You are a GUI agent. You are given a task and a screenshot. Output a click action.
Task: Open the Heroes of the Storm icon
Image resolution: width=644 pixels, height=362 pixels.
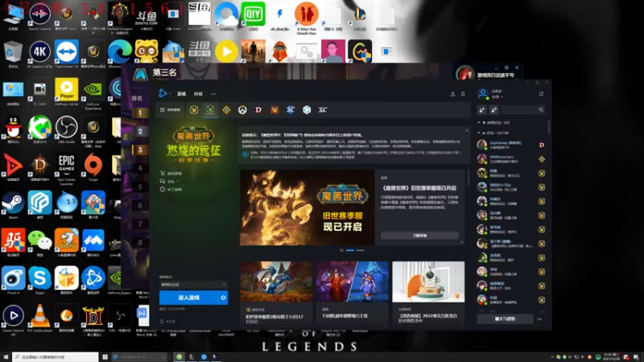[x=307, y=109]
